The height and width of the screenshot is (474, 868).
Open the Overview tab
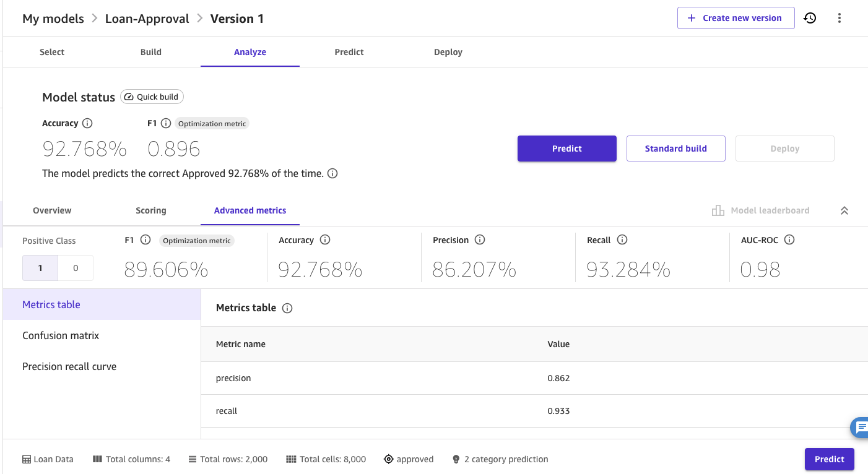click(x=52, y=210)
